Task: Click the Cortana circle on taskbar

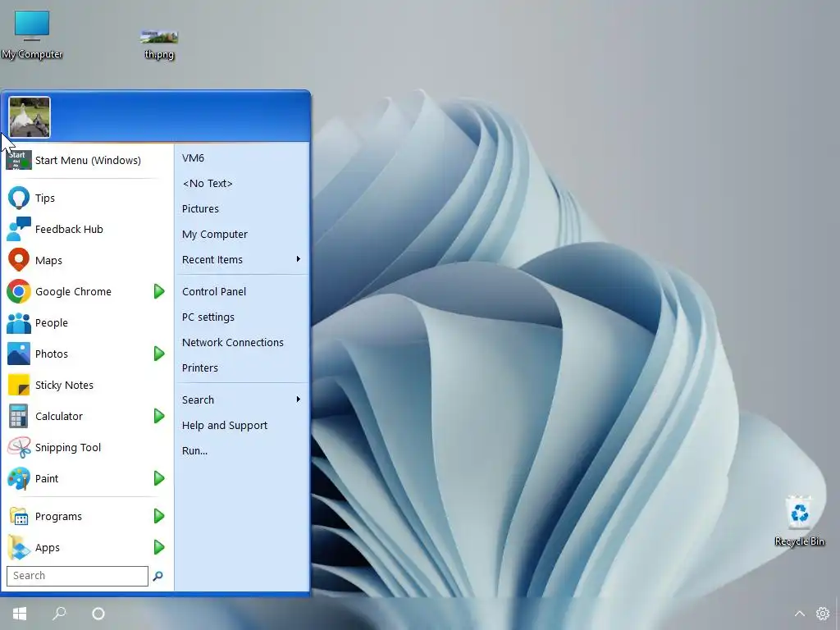Action: [x=98, y=614]
